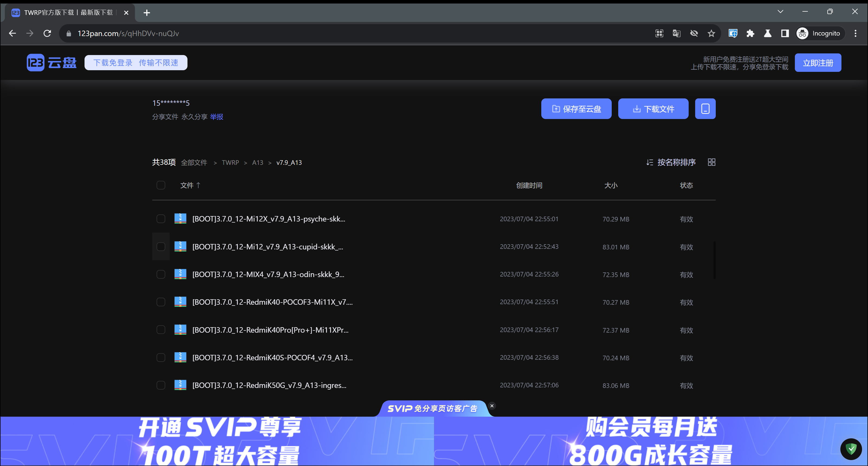
Task: Open file [BOOT]3.7.0_12-RedmiK50G_v7.9_A13-ingres
Action: (269, 385)
